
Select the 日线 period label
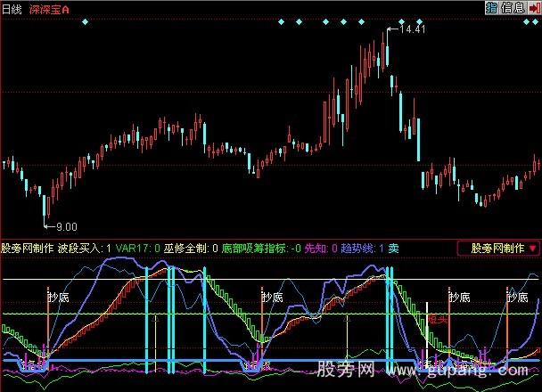click(x=12, y=9)
